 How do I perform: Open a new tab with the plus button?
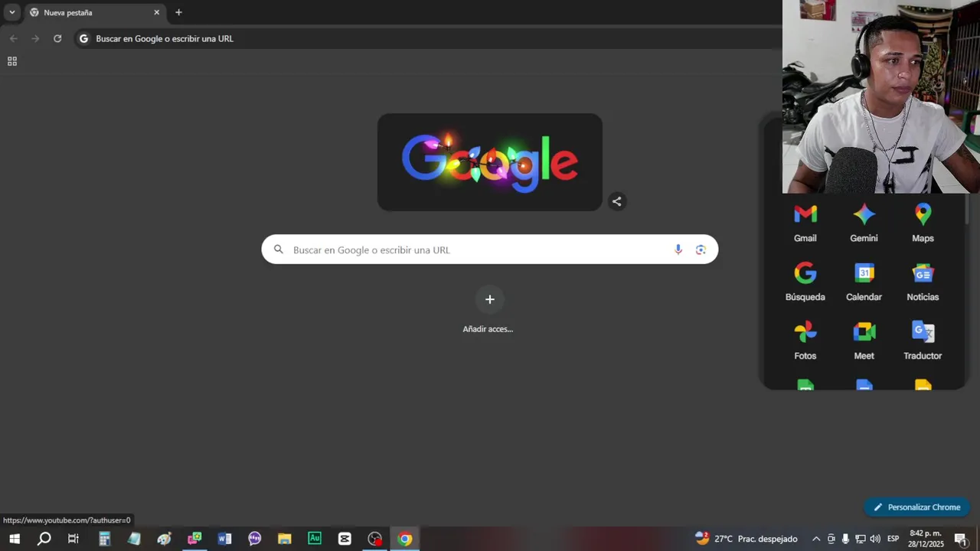point(178,12)
